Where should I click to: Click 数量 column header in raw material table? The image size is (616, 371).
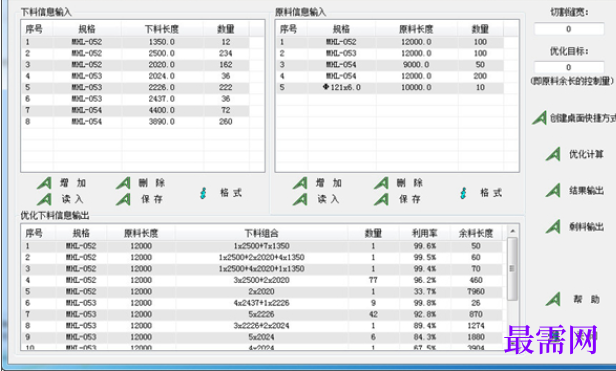(480, 29)
